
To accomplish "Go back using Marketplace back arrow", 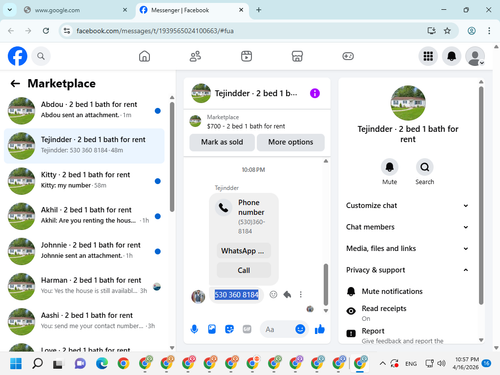I will click(15, 83).
